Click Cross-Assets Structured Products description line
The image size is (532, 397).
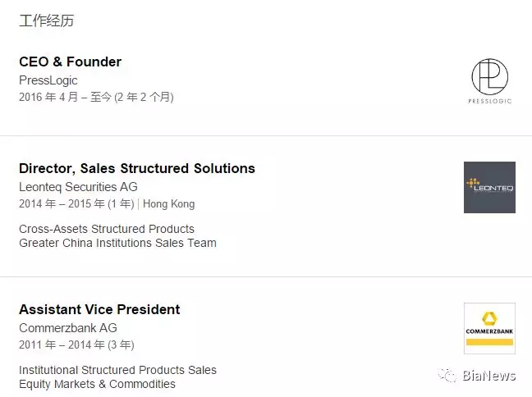(x=107, y=229)
